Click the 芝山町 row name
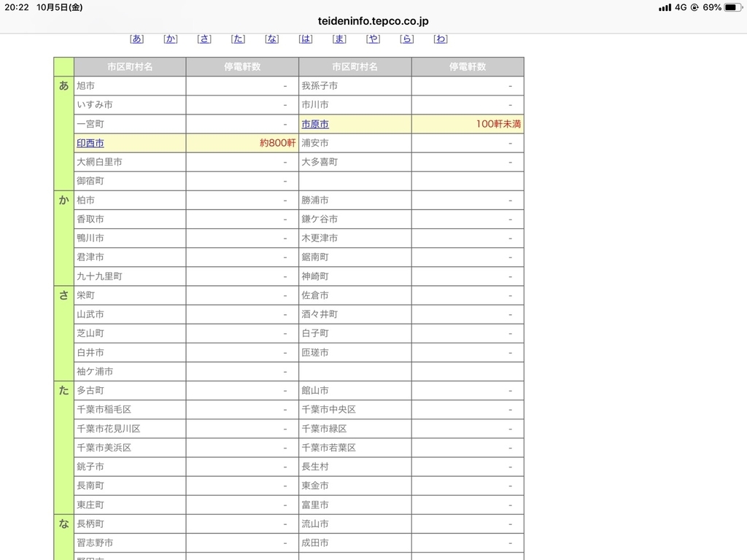The image size is (747, 560). [x=90, y=333]
